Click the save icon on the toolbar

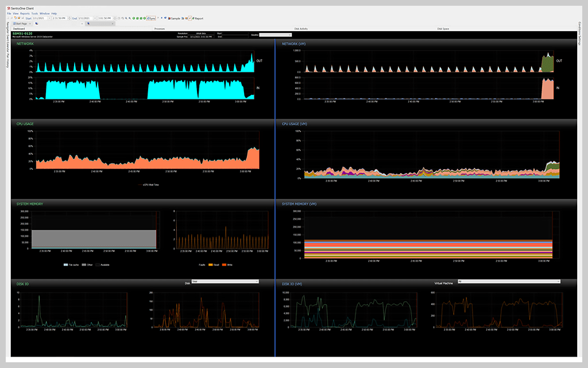(22, 18)
